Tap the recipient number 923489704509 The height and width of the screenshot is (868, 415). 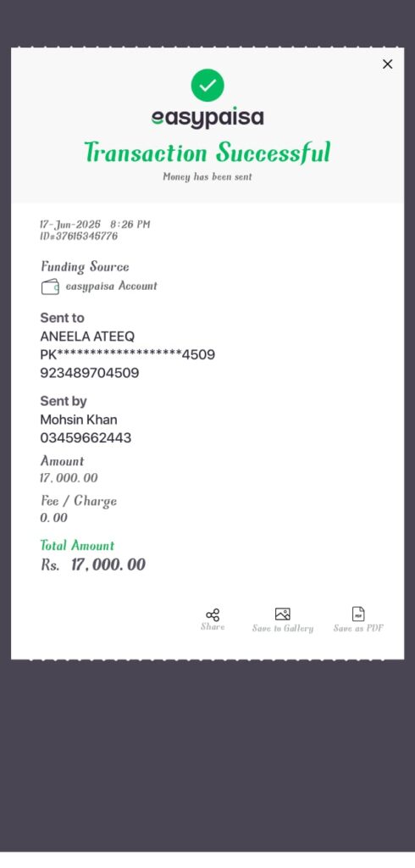click(90, 373)
